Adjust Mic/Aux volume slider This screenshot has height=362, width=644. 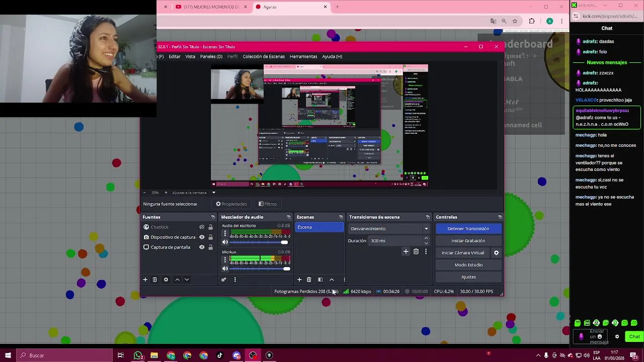coord(260,269)
